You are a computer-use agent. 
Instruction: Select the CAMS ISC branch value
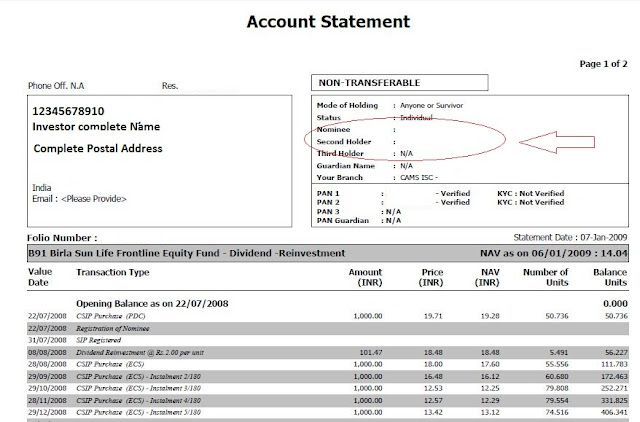point(419,178)
